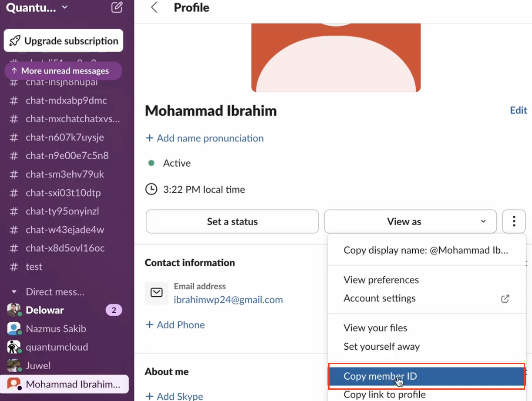Open the ibrahimwp24@gmail.com email link
The width and height of the screenshot is (532, 401).
tap(228, 300)
